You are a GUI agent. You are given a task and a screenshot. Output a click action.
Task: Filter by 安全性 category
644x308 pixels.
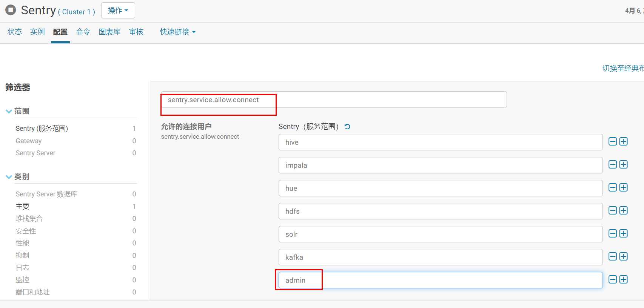click(x=26, y=231)
